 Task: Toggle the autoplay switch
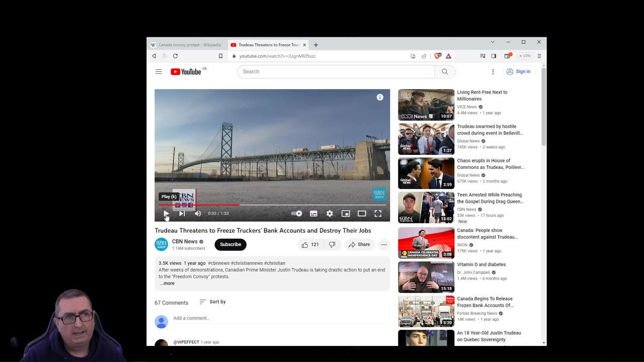click(297, 214)
